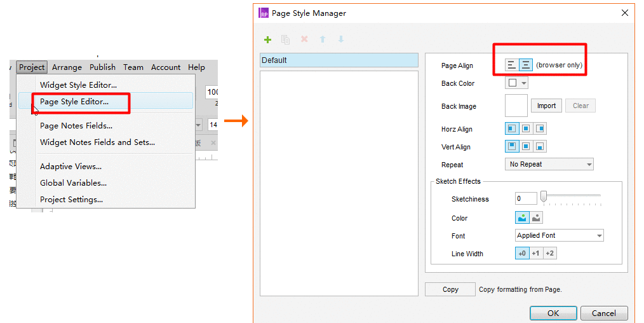Choose Global Variables... menu entry
The height and width of the screenshot is (323, 644).
[106, 183]
